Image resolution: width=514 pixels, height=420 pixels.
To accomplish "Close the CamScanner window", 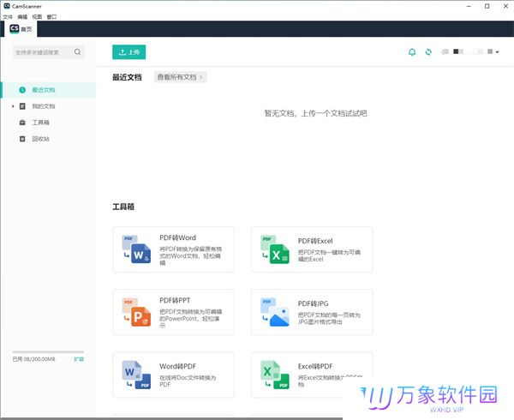I will click(x=505, y=6).
